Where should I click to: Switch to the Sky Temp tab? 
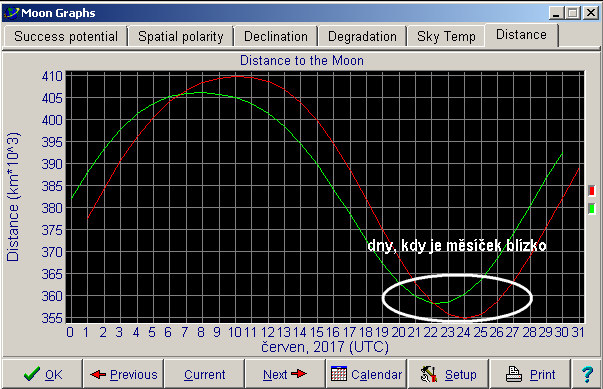pos(446,37)
